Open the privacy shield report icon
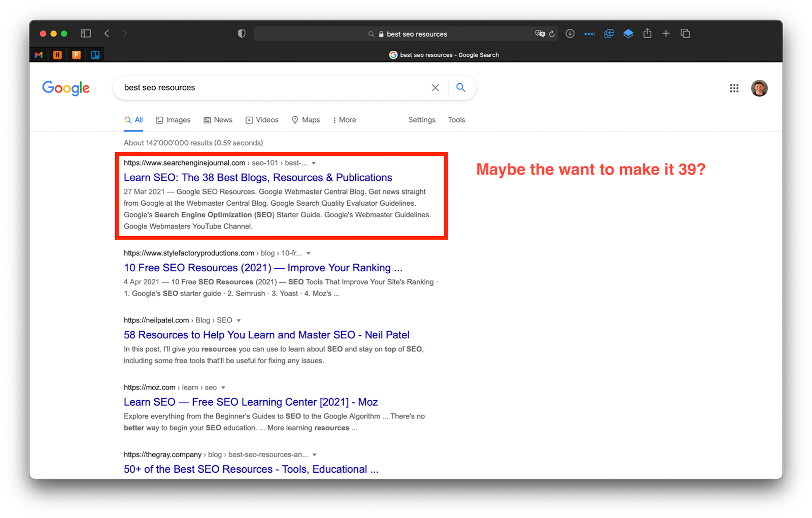This screenshot has height=518, width=812. pyautogui.click(x=242, y=34)
